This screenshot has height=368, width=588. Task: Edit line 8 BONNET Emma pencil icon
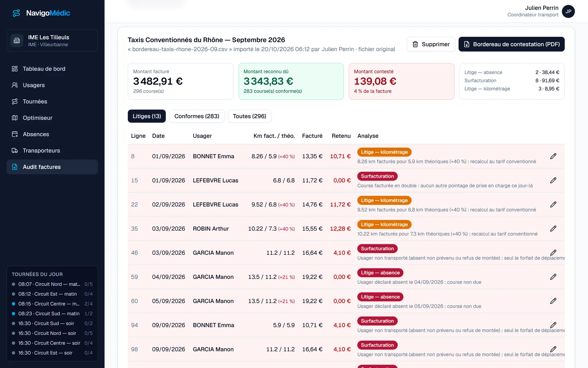(x=553, y=156)
